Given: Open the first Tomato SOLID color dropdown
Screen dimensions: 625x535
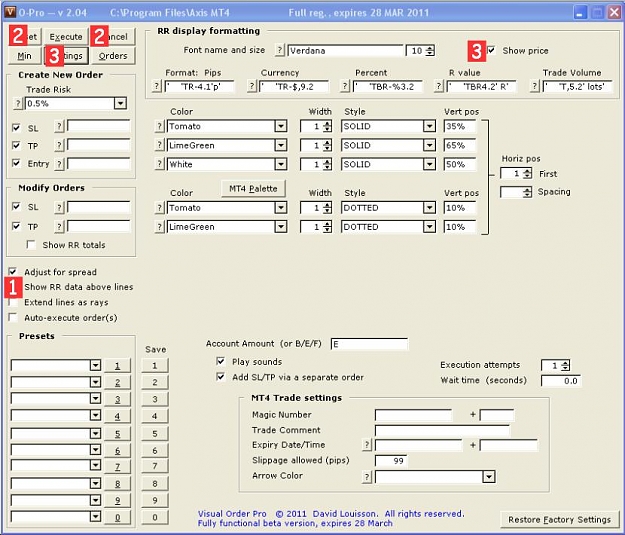Looking at the screenshot, I should coord(281,126).
